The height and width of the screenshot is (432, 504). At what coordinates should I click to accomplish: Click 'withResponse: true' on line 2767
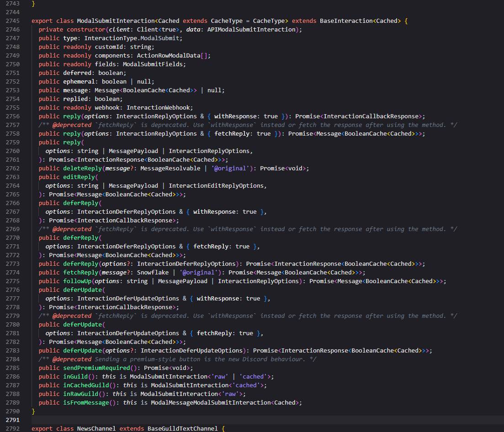225,212
